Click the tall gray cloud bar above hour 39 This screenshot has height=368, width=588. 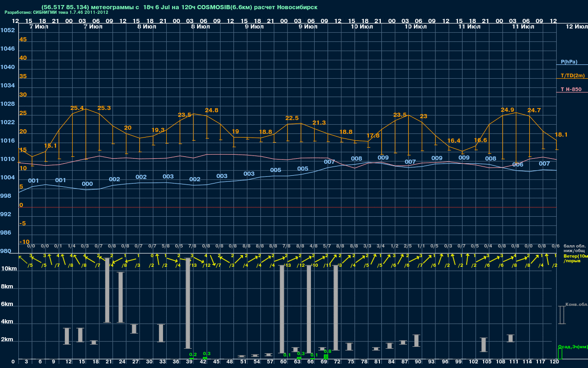[188, 303]
